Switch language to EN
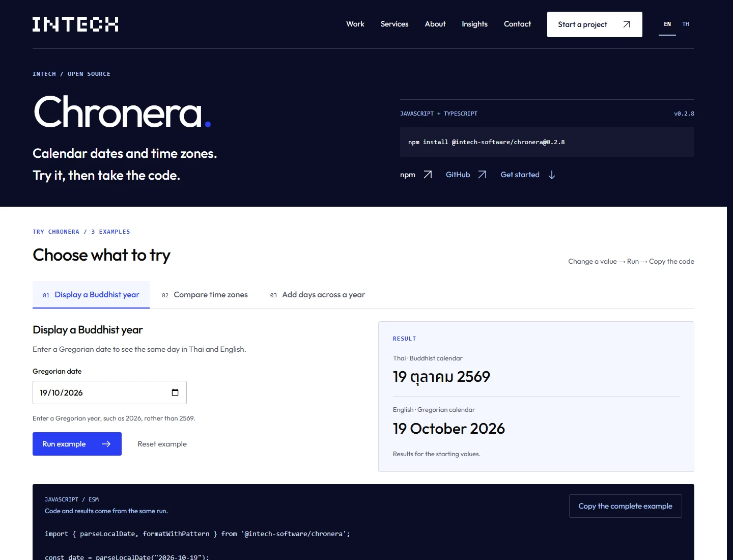The image size is (733, 560). point(667,24)
